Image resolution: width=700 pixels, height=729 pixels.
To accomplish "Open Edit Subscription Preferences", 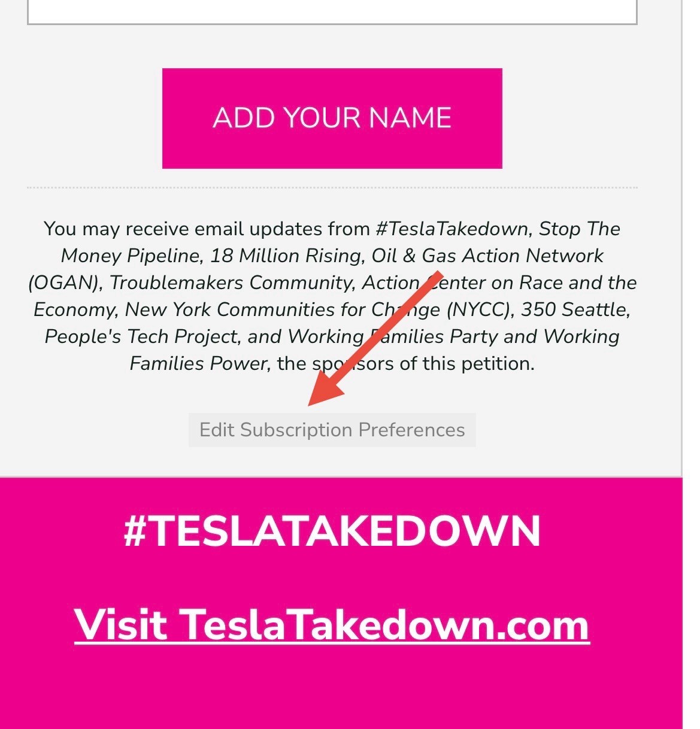I will (x=332, y=430).
